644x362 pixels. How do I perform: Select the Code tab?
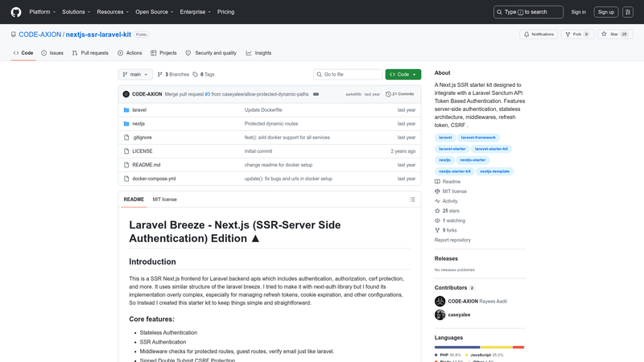coord(23,53)
